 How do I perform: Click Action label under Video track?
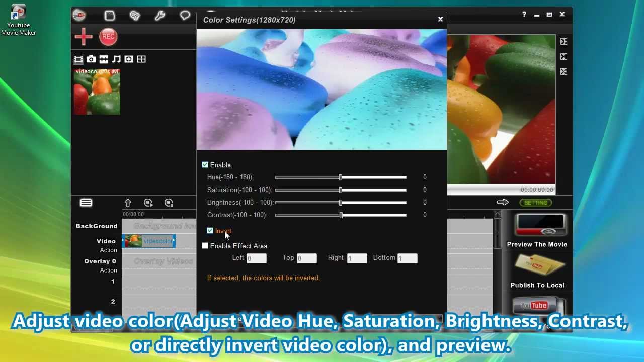pos(108,250)
